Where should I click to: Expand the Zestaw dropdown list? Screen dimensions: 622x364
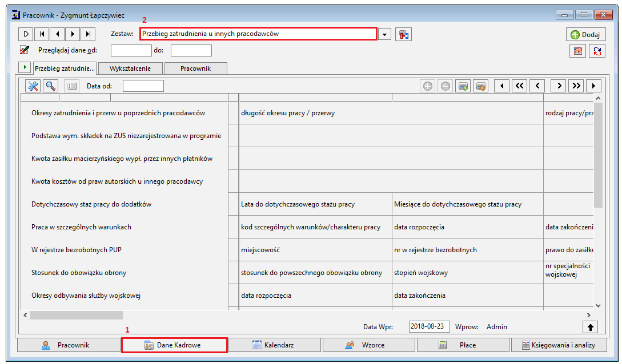click(384, 34)
